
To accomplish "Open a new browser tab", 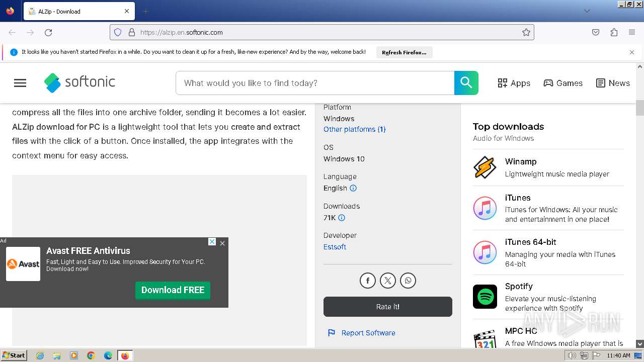I will pos(145,11).
